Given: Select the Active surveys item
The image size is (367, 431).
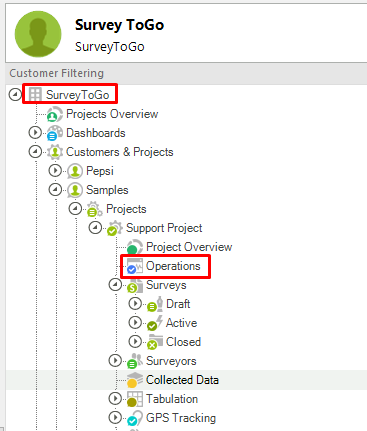Looking at the screenshot, I should (181, 323).
